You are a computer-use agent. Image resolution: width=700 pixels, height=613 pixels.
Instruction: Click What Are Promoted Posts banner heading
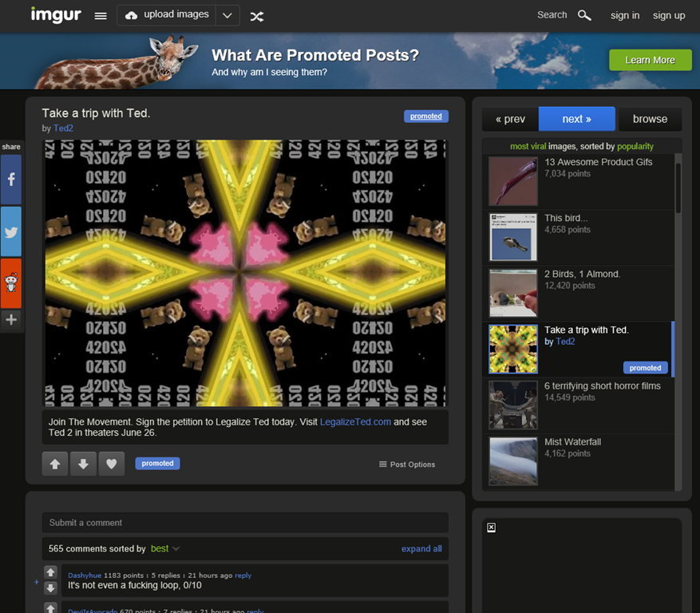(x=315, y=55)
